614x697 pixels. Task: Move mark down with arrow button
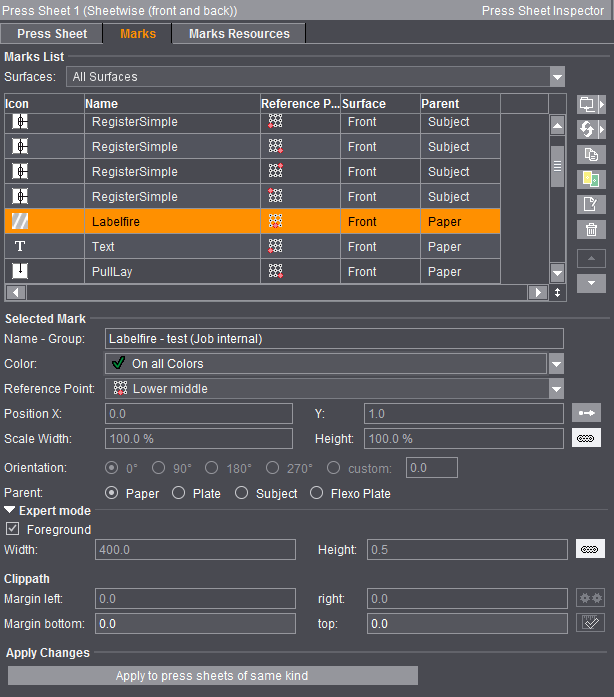point(591,283)
